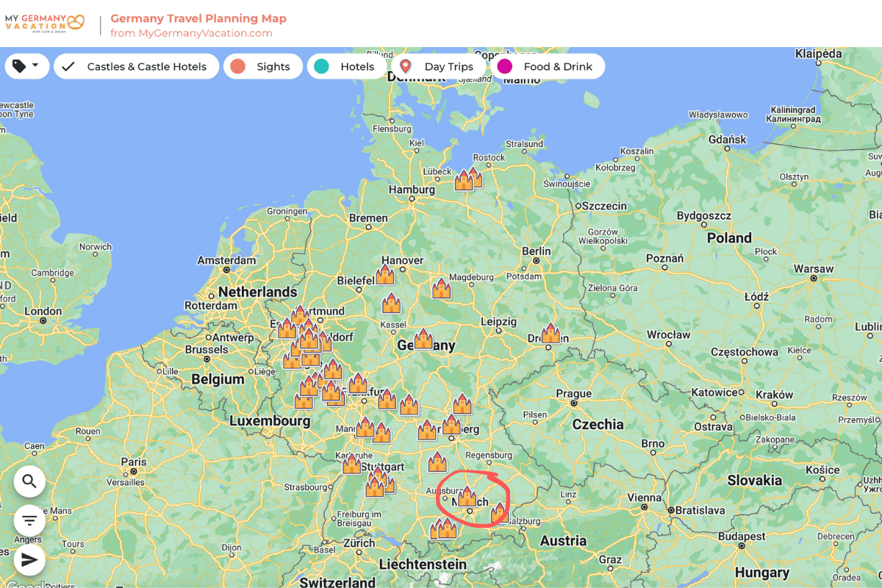The width and height of the screenshot is (882, 588).
Task: Click the magnifying glass search button
Action: click(29, 481)
